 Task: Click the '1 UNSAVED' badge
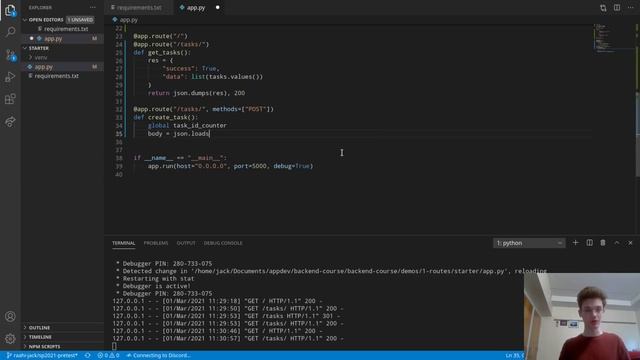[80, 20]
